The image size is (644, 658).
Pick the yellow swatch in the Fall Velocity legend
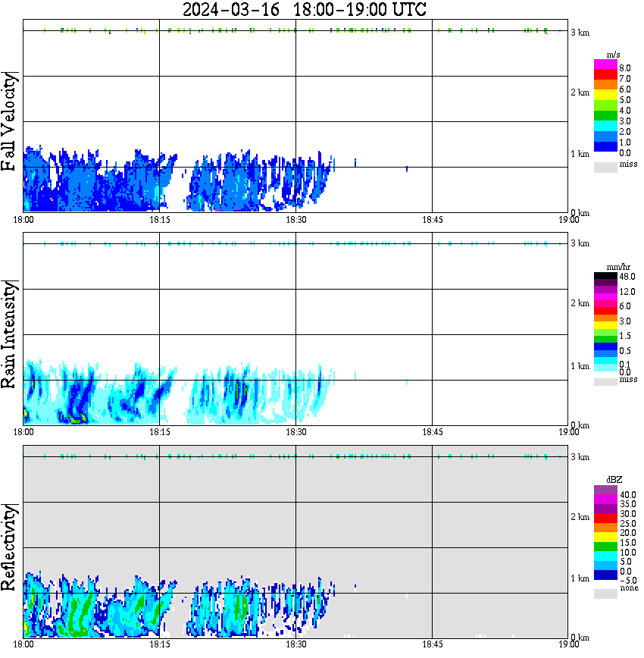tap(605, 95)
